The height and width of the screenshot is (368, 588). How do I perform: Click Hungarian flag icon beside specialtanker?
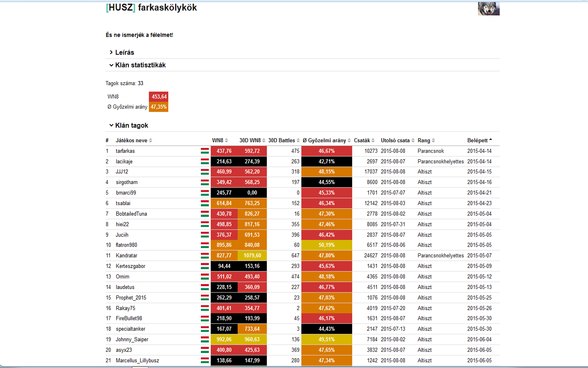click(205, 329)
